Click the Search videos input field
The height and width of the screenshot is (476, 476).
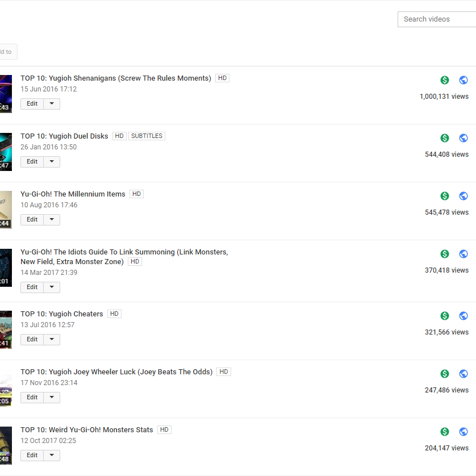tap(436, 19)
